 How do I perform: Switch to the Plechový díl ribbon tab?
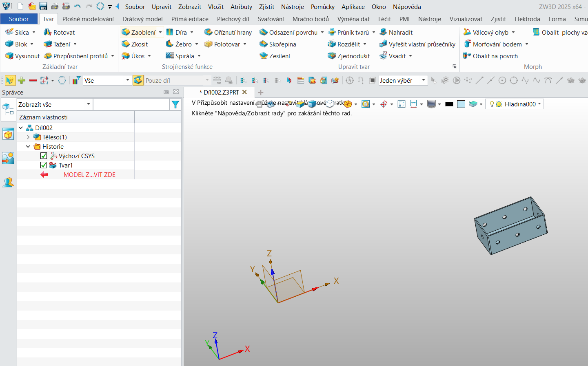click(233, 19)
